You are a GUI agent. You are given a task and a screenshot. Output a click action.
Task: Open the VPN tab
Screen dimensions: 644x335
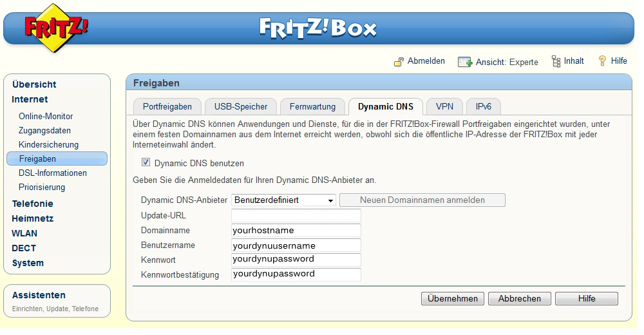click(x=445, y=107)
